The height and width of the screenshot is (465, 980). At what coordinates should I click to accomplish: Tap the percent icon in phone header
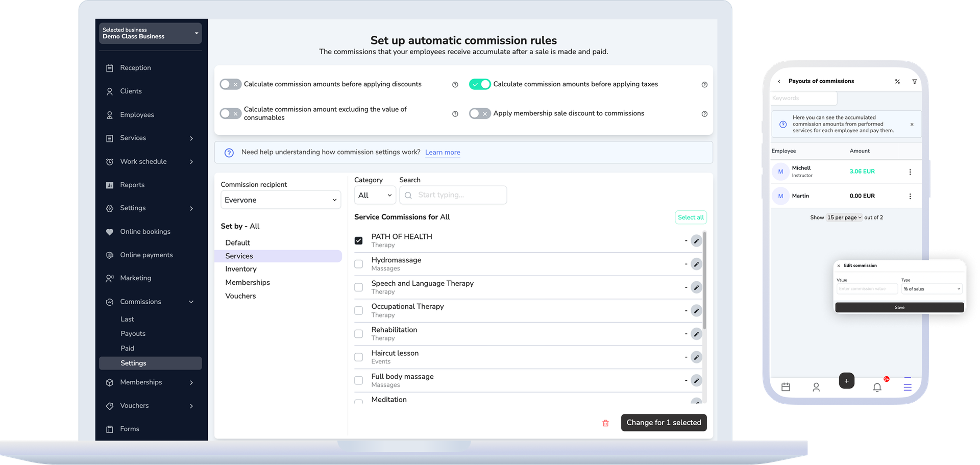pos(897,82)
